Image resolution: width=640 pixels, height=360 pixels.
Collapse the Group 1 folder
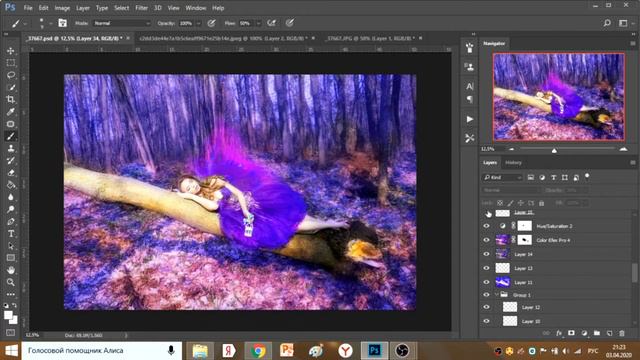point(497,295)
